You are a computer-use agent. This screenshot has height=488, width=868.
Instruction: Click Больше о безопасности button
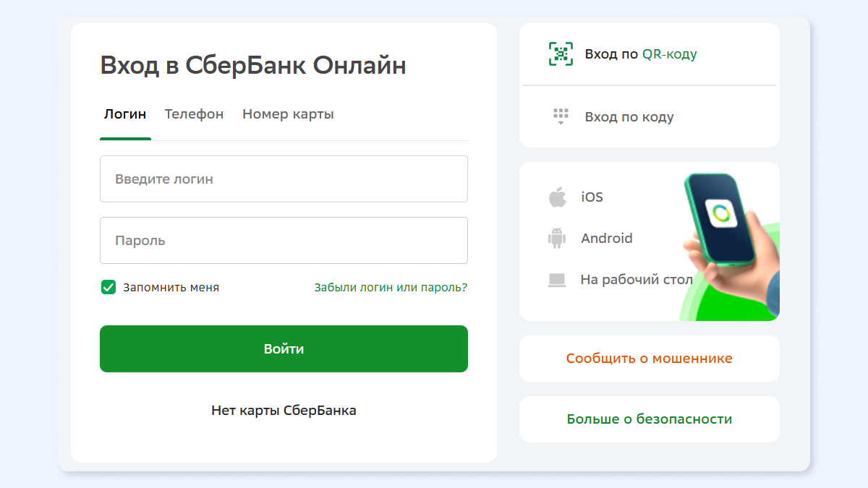point(650,419)
